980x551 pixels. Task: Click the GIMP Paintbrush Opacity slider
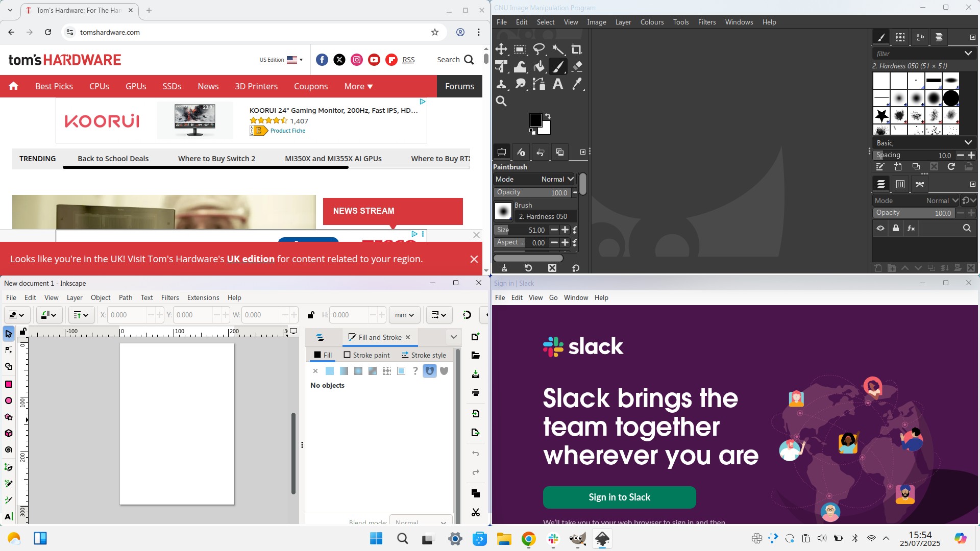coord(532,192)
